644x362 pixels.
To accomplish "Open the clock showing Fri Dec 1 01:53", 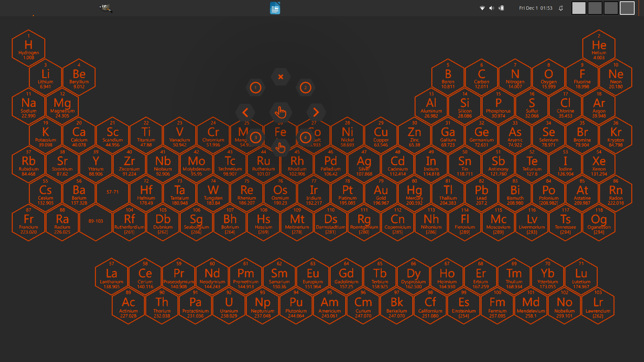I will (x=536, y=8).
